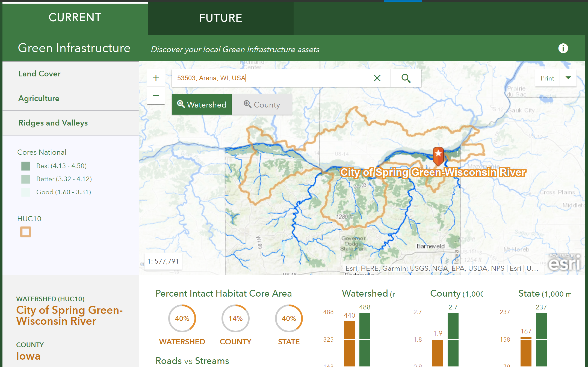Click the search magnifier icon
Screen dimensions: 588x367
pyautogui.click(x=405, y=78)
